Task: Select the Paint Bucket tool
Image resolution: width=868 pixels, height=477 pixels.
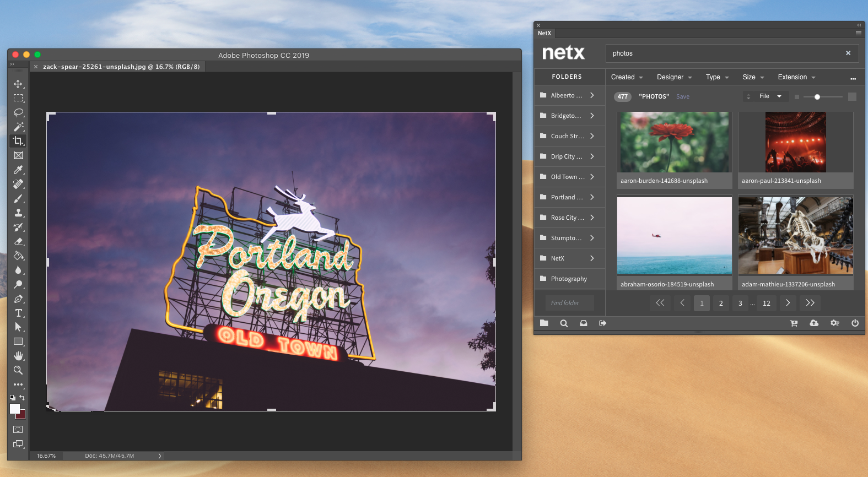Action: point(18,256)
